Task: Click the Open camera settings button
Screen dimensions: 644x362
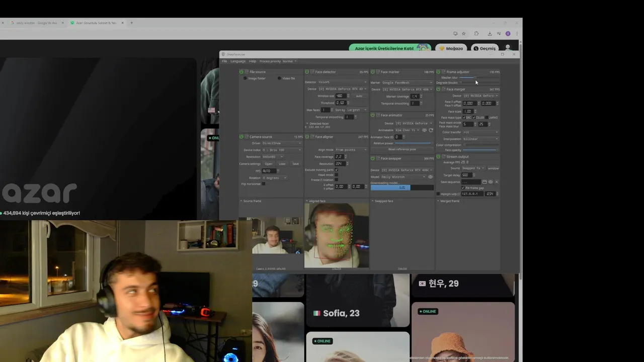Action: pyautogui.click(x=269, y=164)
